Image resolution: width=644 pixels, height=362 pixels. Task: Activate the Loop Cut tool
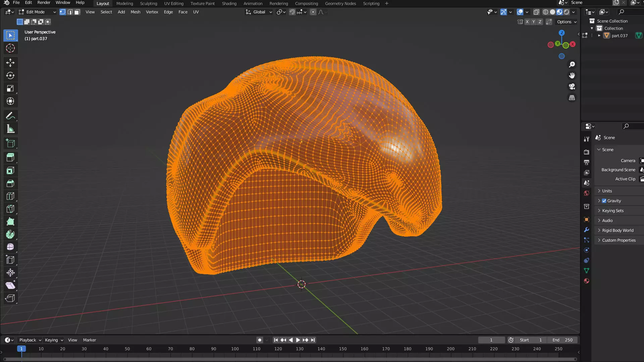click(x=10, y=196)
